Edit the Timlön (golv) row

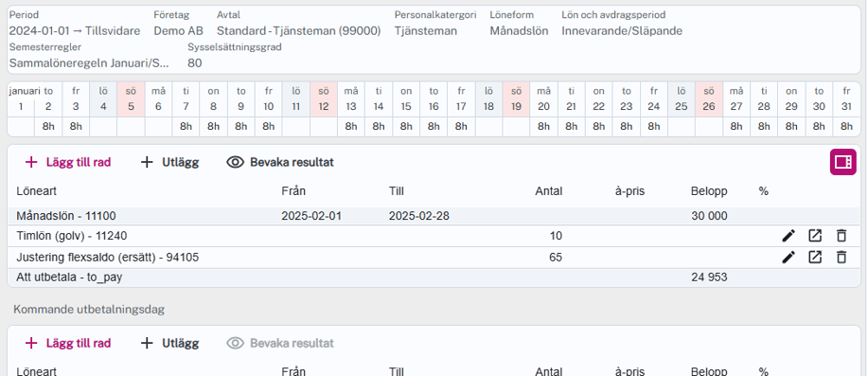(788, 236)
